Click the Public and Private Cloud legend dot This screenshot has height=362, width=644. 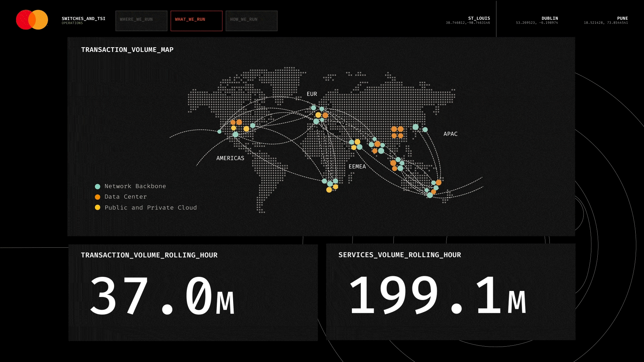pyautogui.click(x=98, y=207)
